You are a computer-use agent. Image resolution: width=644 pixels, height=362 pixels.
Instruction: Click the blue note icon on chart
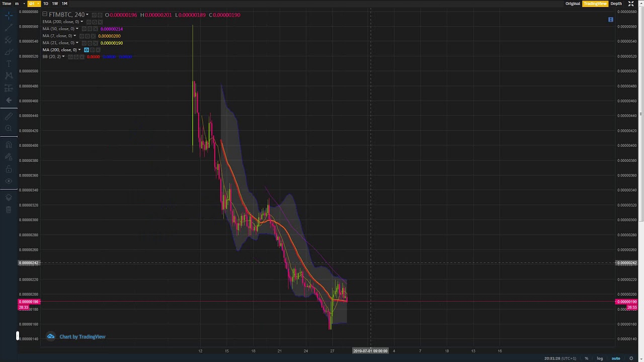[611, 20]
